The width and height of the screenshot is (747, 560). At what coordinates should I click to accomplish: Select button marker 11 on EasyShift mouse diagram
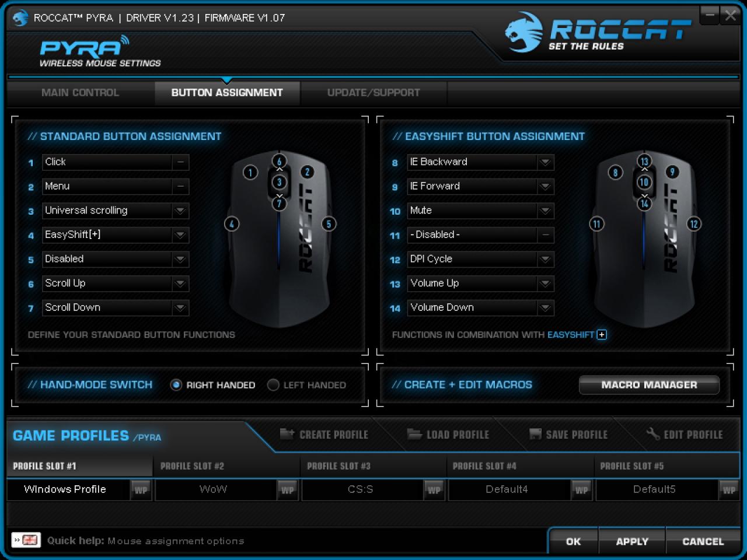[596, 224]
